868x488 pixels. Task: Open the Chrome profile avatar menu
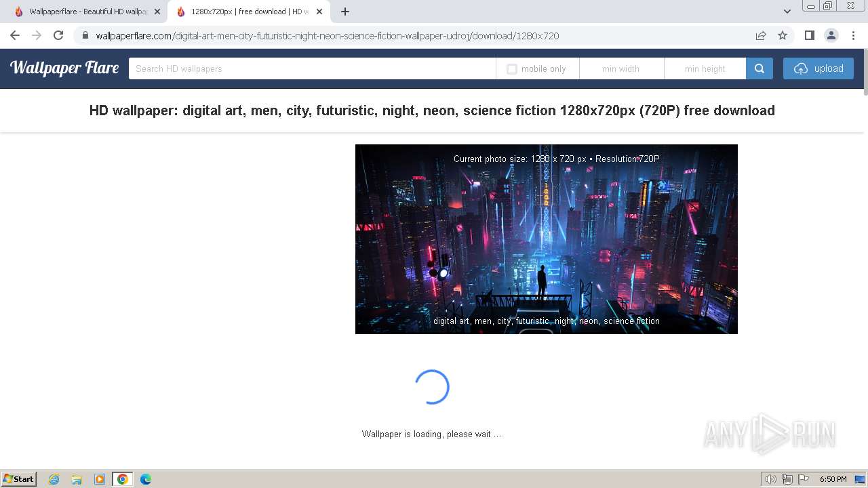point(831,35)
